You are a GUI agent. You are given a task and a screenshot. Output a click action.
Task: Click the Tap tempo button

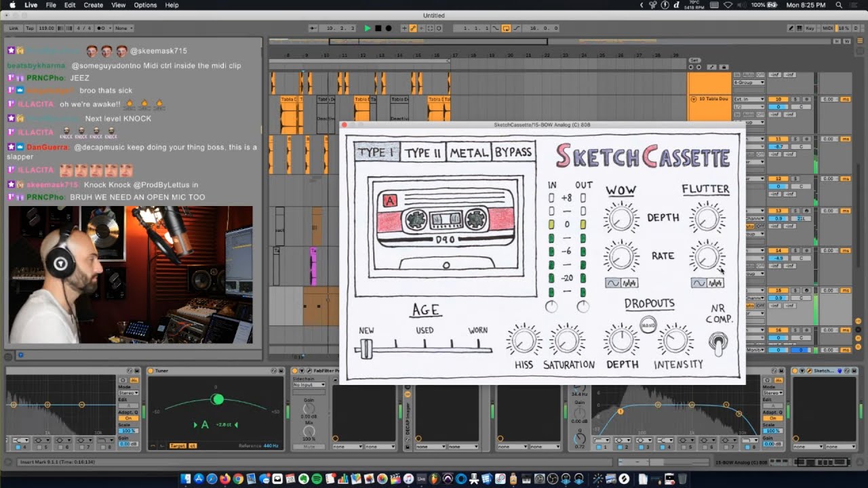pos(30,28)
